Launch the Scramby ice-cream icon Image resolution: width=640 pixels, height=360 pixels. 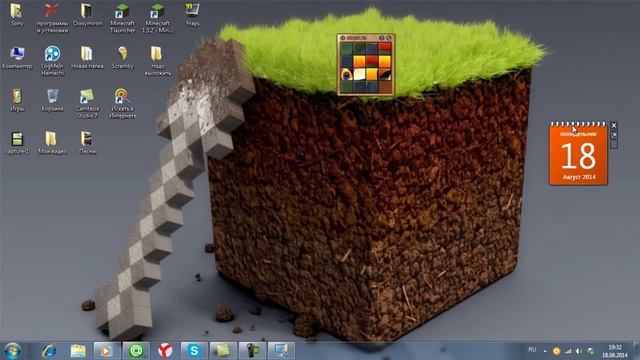pyautogui.click(x=122, y=58)
